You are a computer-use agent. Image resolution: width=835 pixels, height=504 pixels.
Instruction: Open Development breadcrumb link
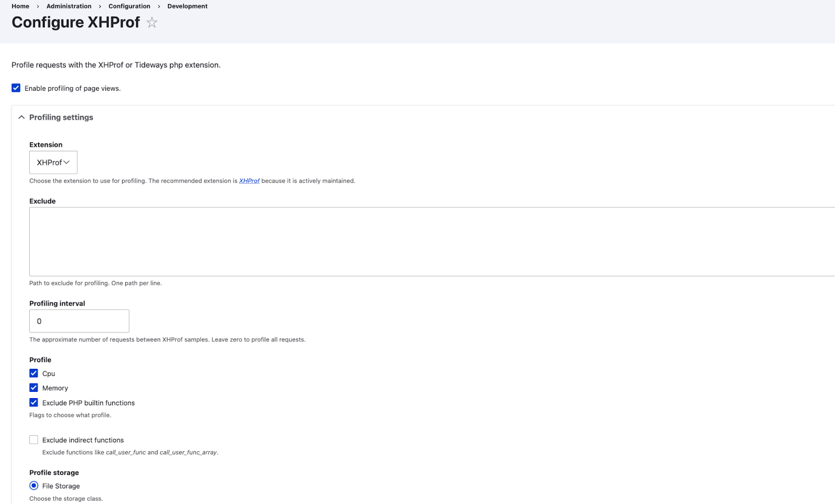coord(187,6)
